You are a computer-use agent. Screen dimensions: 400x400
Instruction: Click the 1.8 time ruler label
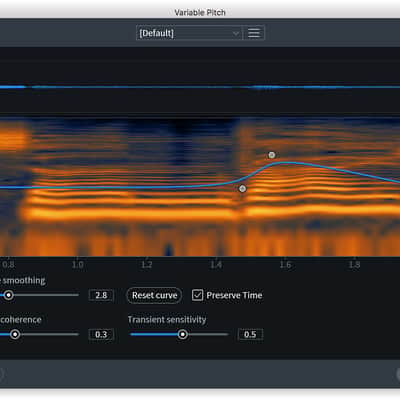click(x=354, y=265)
